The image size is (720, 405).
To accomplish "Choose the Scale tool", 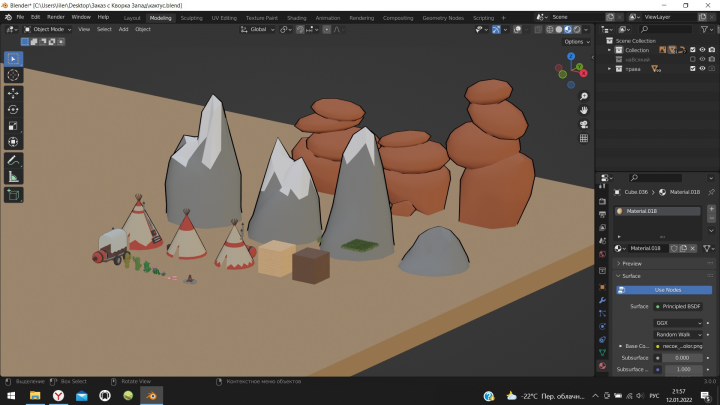I will click(x=13, y=126).
